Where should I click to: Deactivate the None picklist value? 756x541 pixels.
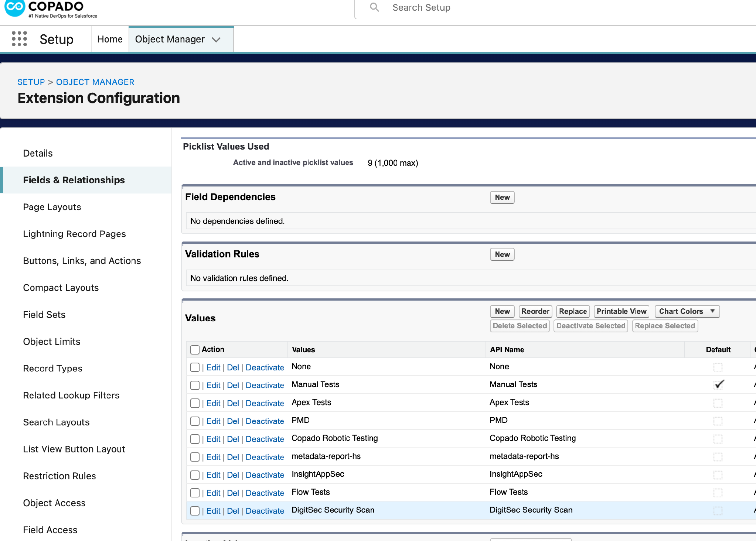[265, 367]
